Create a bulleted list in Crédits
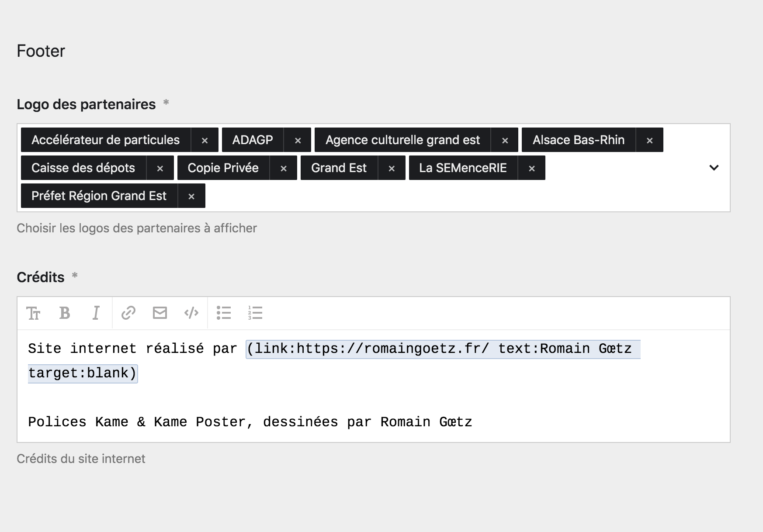The image size is (763, 532). [x=224, y=313]
